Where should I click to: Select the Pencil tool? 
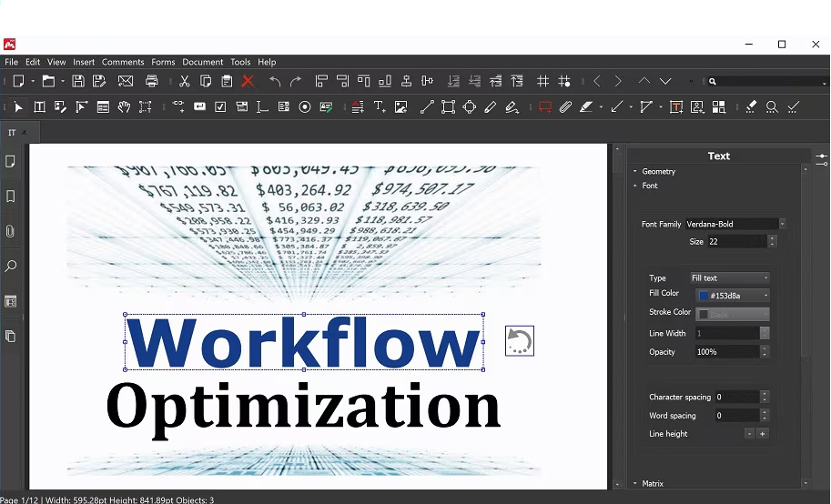491,107
